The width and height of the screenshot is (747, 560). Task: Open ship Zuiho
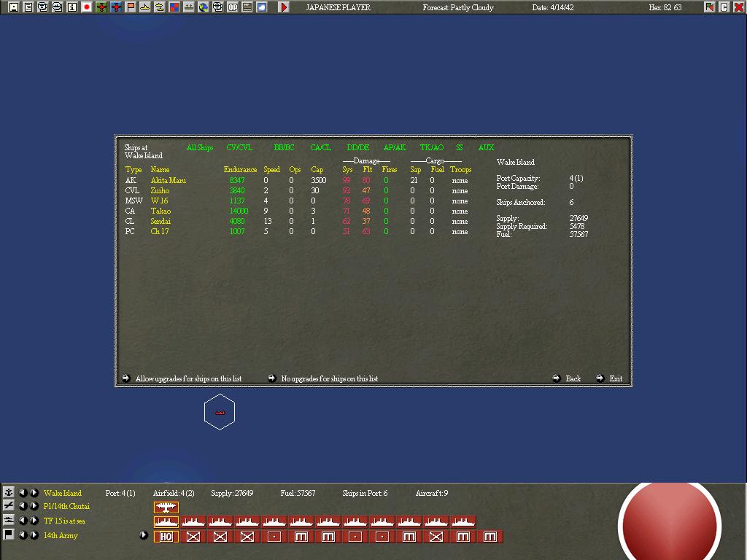(x=160, y=190)
